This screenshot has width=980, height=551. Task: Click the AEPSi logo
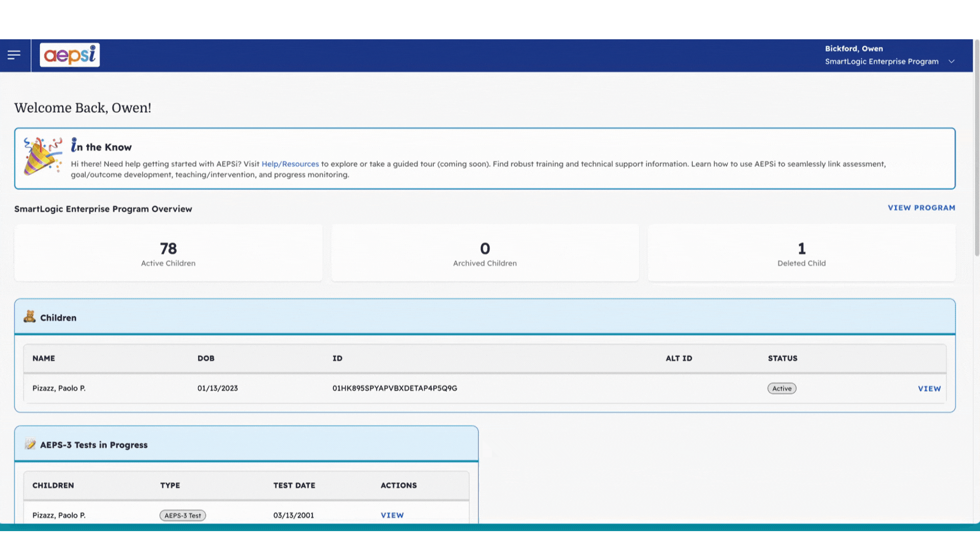[x=70, y=55]
